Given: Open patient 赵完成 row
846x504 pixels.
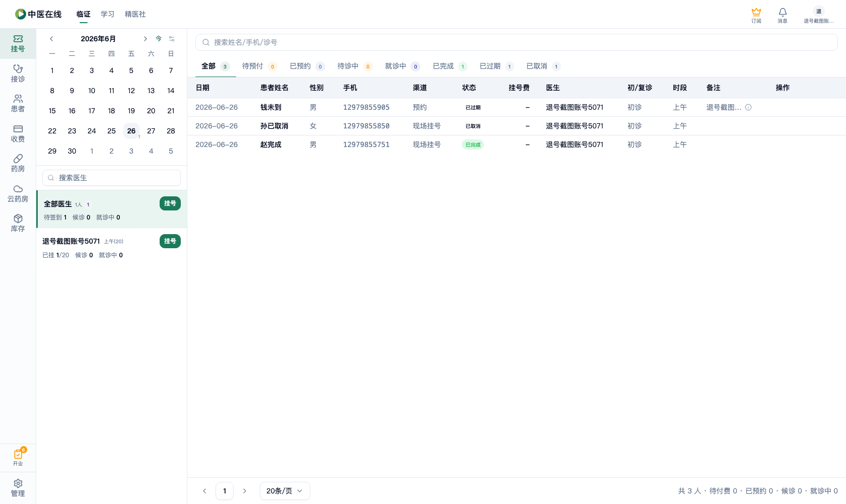Looking at the screenshot, I should click(517, 145).
